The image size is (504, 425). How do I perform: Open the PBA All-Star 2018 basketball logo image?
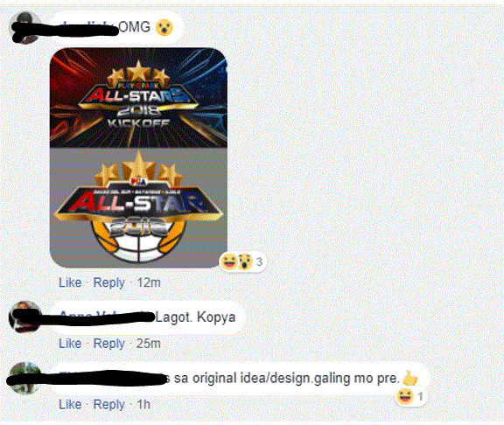(x=138, y=207)
